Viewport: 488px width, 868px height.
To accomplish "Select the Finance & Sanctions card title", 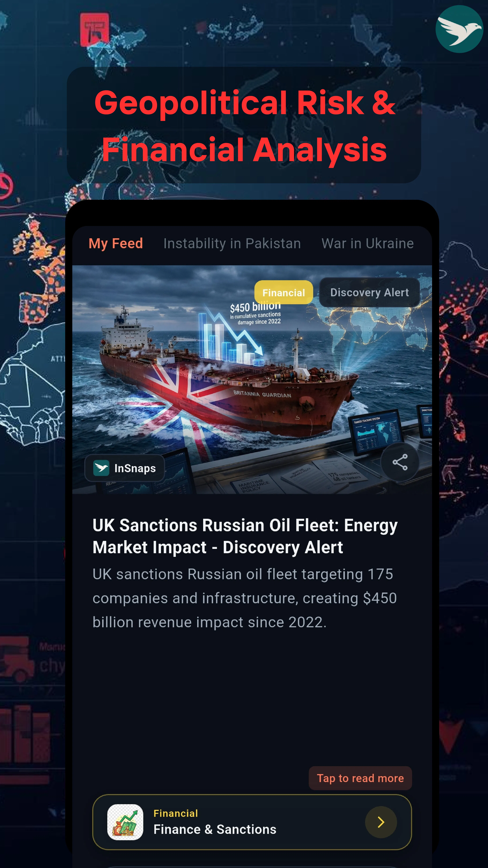I will point(215,829).
